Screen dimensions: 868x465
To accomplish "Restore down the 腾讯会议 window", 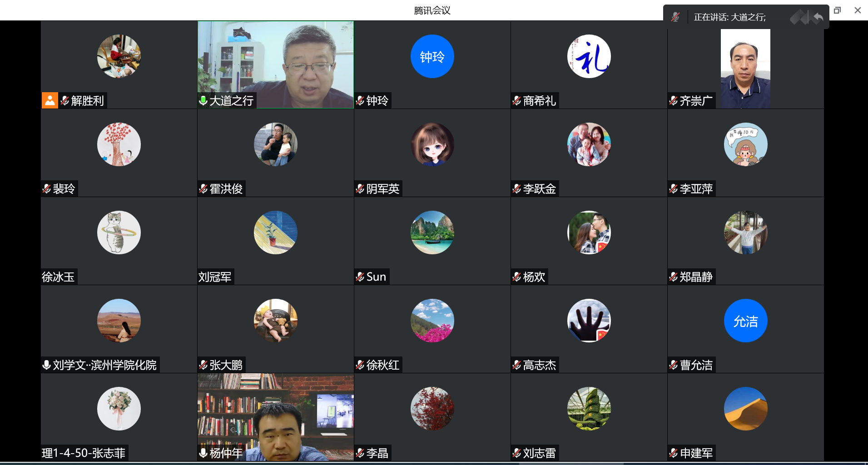I will [837, 10].
